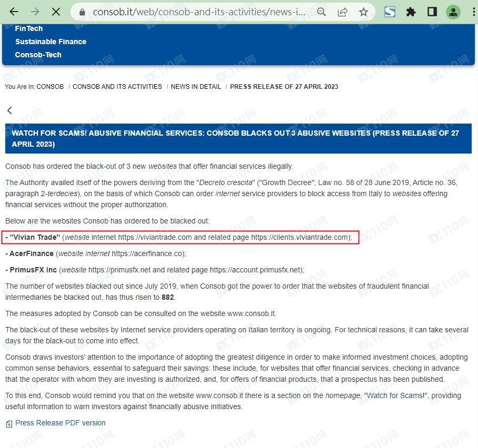Viewport: 478px width, 448px height.
Task: Go to CONSOB breadcrumb link
Action: pos(50,87)
